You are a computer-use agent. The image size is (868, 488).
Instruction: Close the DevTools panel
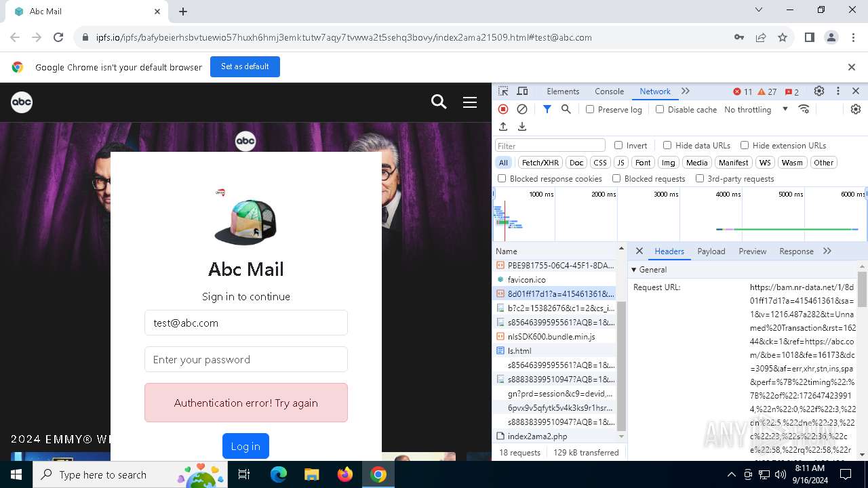856,91
